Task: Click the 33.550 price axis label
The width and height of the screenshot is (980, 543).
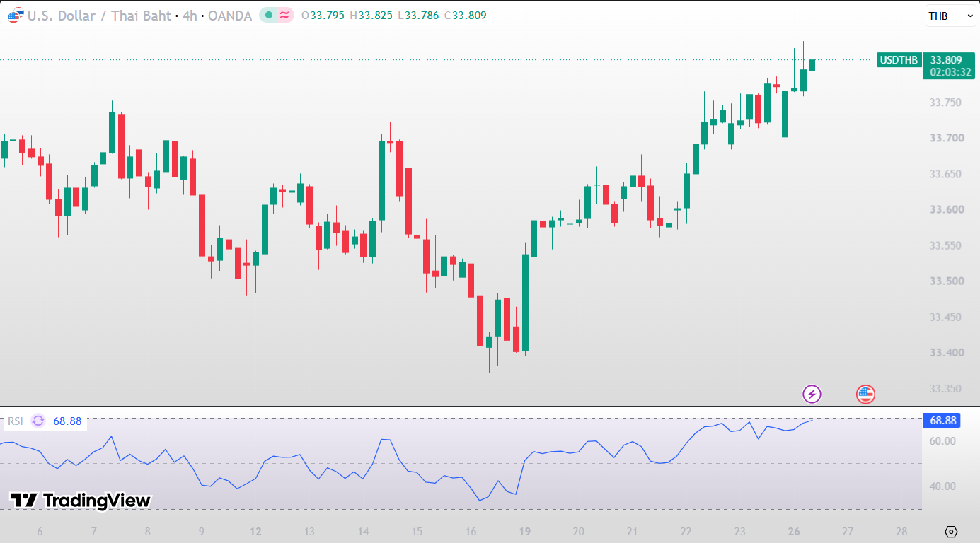Action: point(945,245)
